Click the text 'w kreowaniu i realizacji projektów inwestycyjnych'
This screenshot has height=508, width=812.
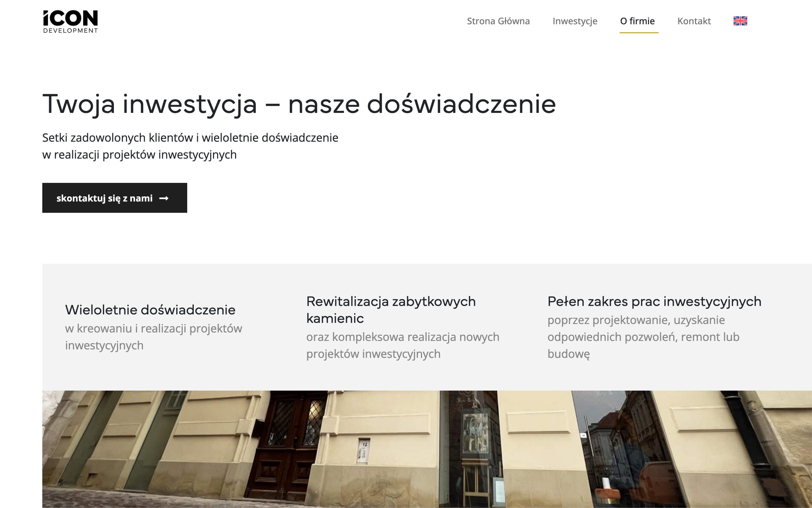153,337
